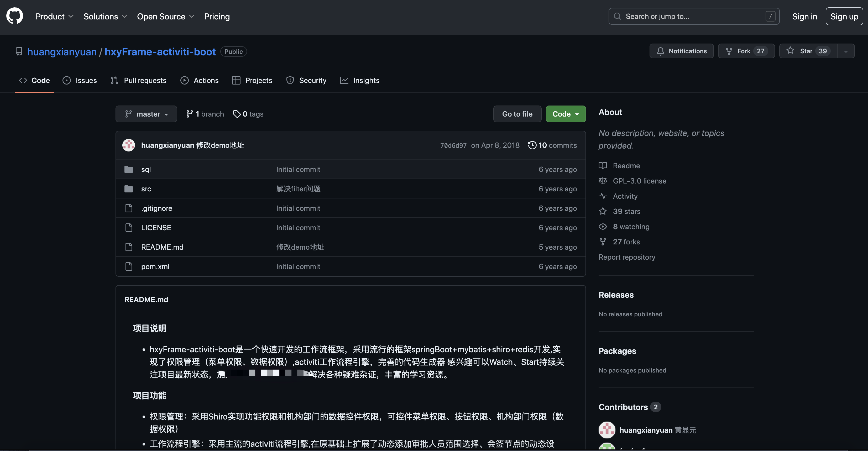Click the Go to file button
868x451 pixels.
tap(517, 114)
